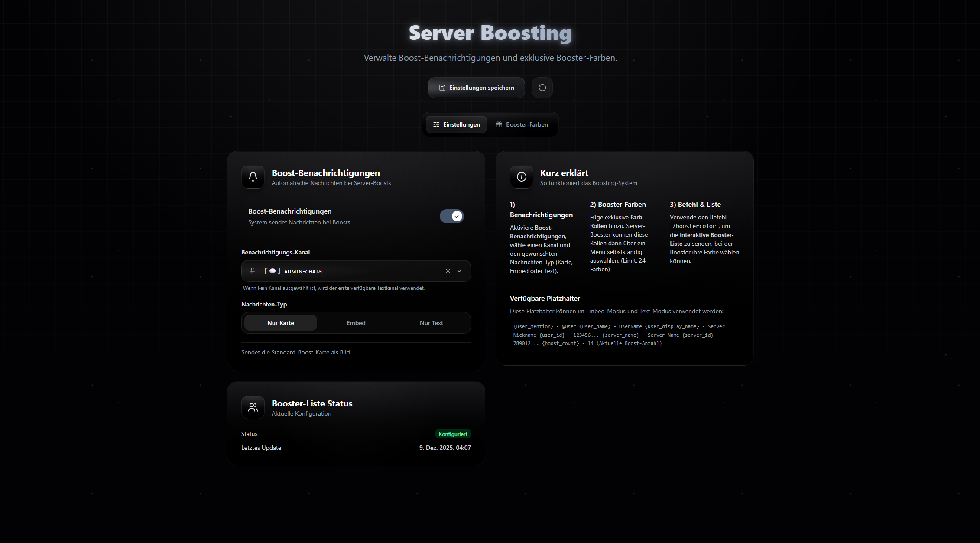Click the gift icon on the Booster-Farben tab
Screen dimensions: 980x543
[x=498, y=124]
